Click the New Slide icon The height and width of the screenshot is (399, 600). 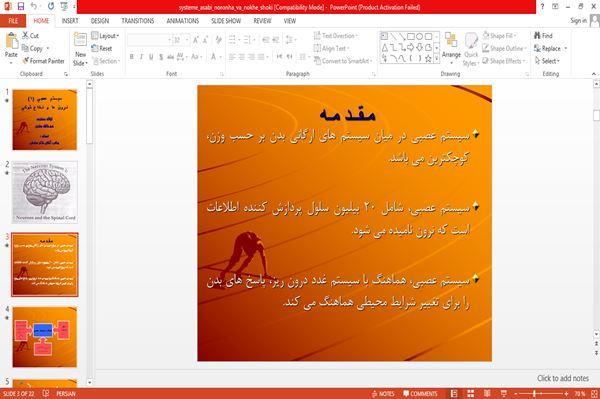click(x=80, y=39)
